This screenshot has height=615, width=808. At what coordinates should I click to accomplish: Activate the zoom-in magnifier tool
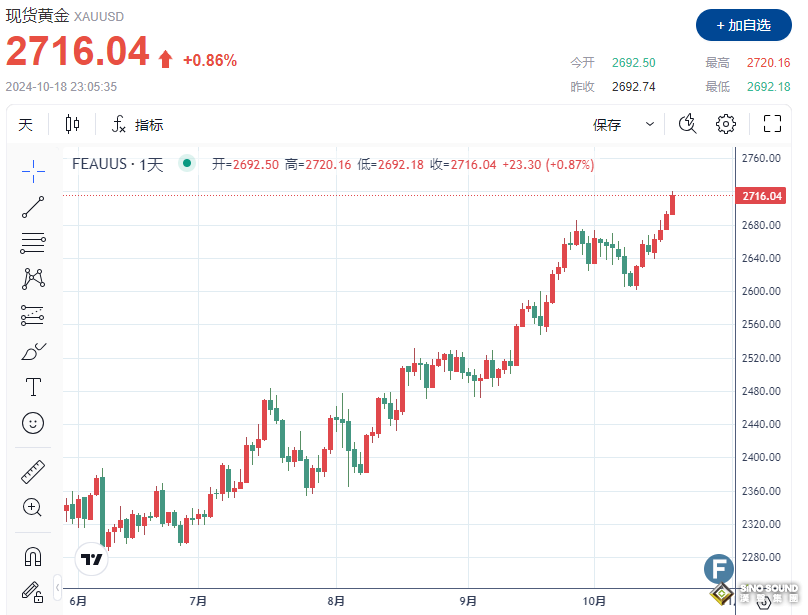[32, 507]
